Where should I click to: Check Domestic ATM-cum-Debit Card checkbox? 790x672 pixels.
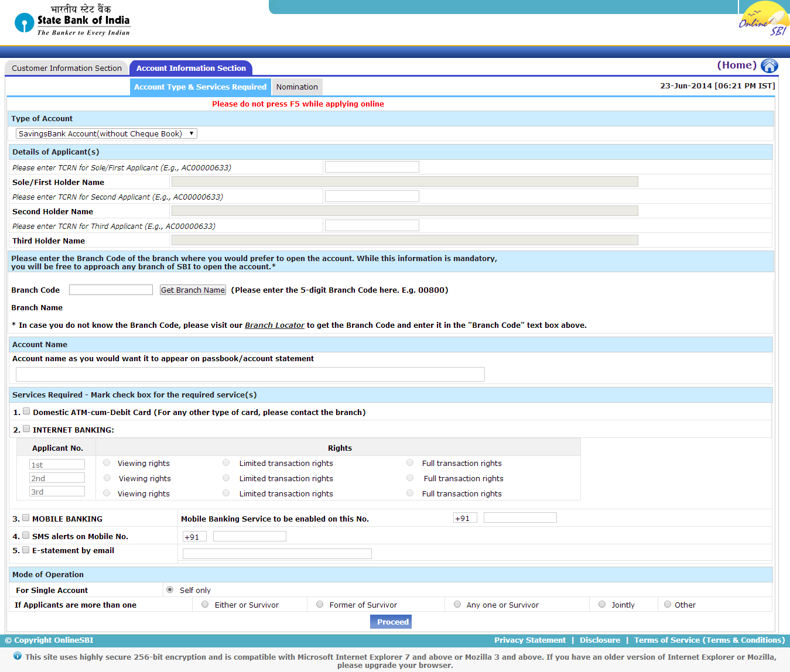26,411
